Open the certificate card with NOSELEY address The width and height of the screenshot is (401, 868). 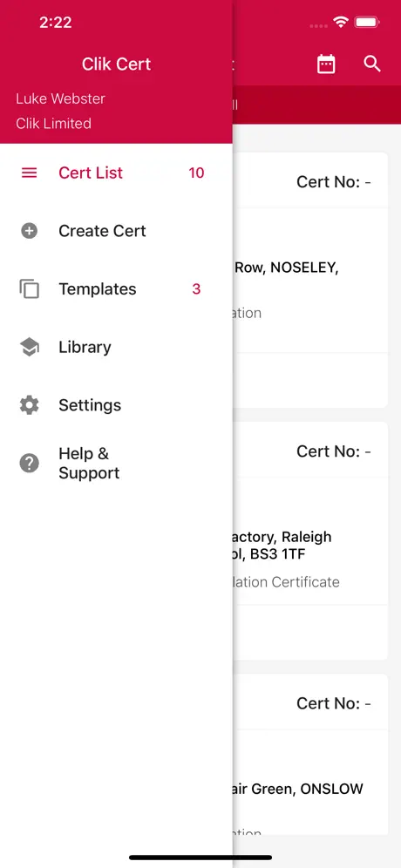pos(310,280)
